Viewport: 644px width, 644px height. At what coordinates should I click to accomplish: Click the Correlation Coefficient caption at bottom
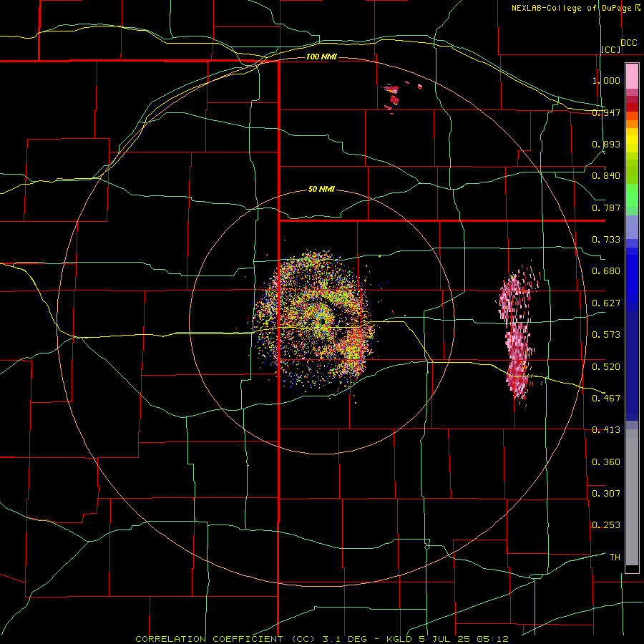click(x=322, y=639)
